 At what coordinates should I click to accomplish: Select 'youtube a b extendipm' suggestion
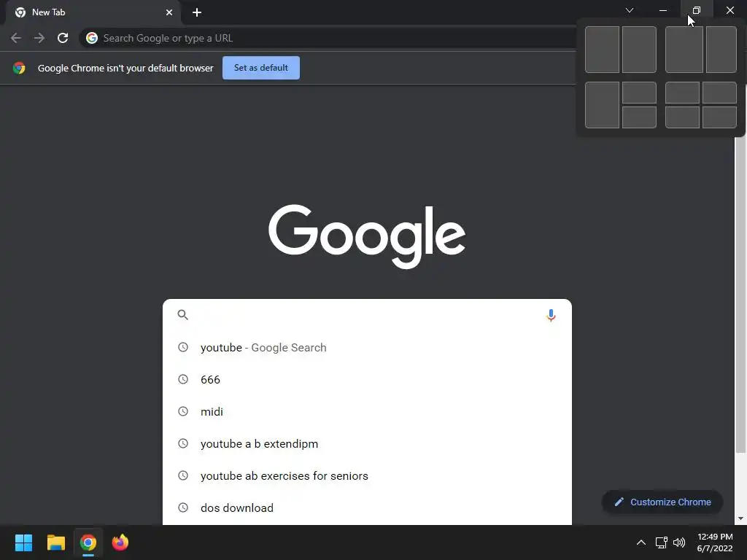click(x=367, y=444)
